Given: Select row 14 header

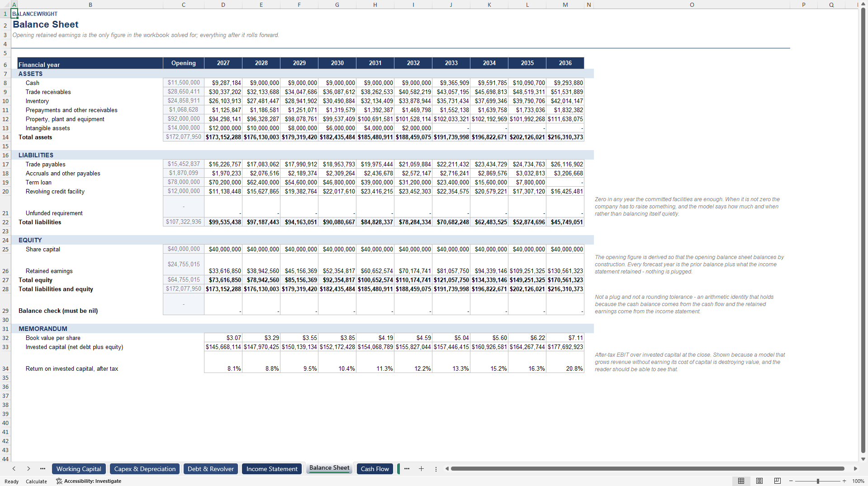Looking at the screenshot, I should [x=5, y=137].
